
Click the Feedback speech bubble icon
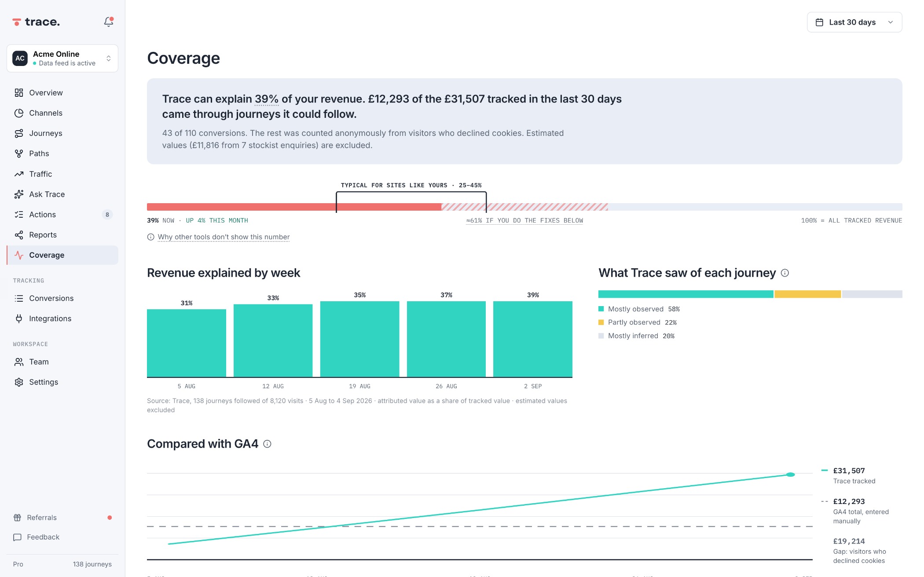[18, 537]
